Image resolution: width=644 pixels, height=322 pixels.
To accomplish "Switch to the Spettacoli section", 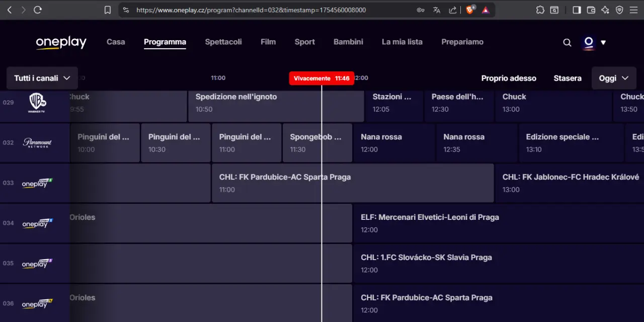I will [x=223, y=42].
